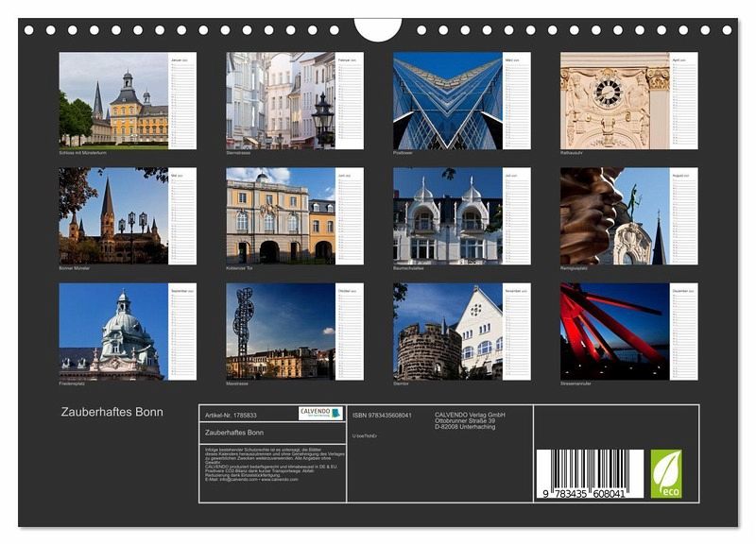
Task: Open the Stresemannufer red sculpture photo
Action: [614, 331]
